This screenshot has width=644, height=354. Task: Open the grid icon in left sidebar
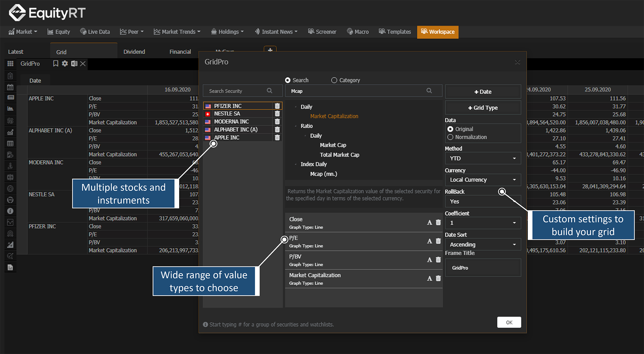[10, 63]
